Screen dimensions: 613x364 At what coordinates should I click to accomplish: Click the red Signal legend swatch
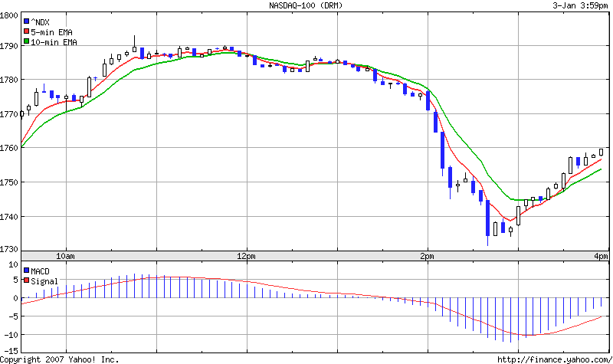pos(27,280)
